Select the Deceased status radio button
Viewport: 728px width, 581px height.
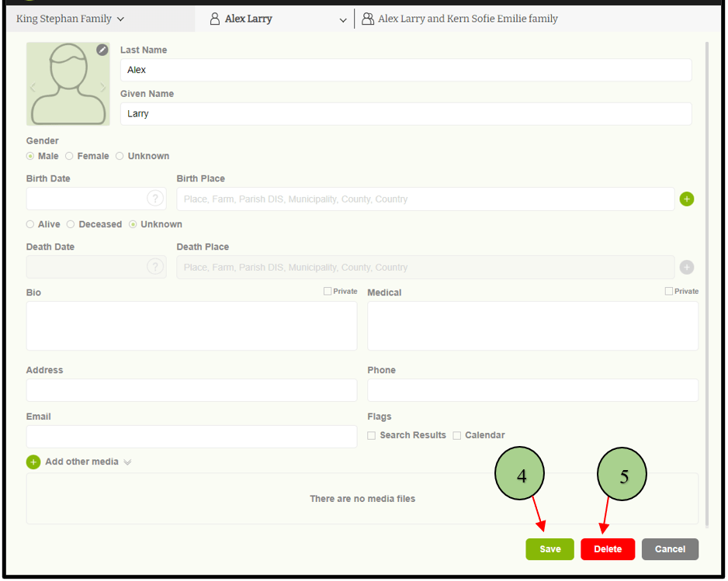(x=71, y=225)
